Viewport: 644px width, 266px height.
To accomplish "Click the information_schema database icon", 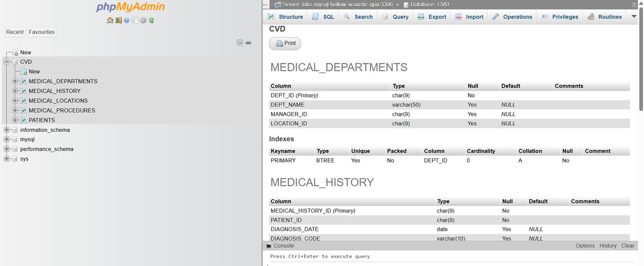I will (x=15, y=130).
